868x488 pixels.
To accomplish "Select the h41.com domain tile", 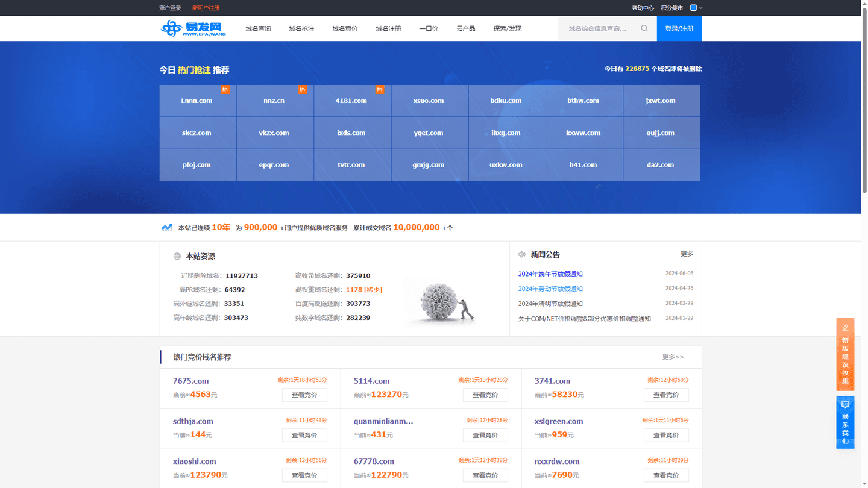I will (x=584, y=164).
